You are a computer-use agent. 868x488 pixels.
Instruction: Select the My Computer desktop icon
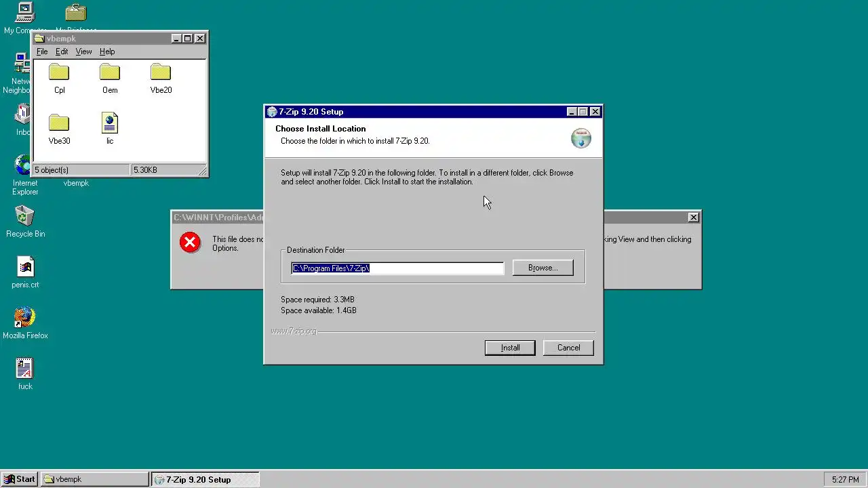coord(25,12)
